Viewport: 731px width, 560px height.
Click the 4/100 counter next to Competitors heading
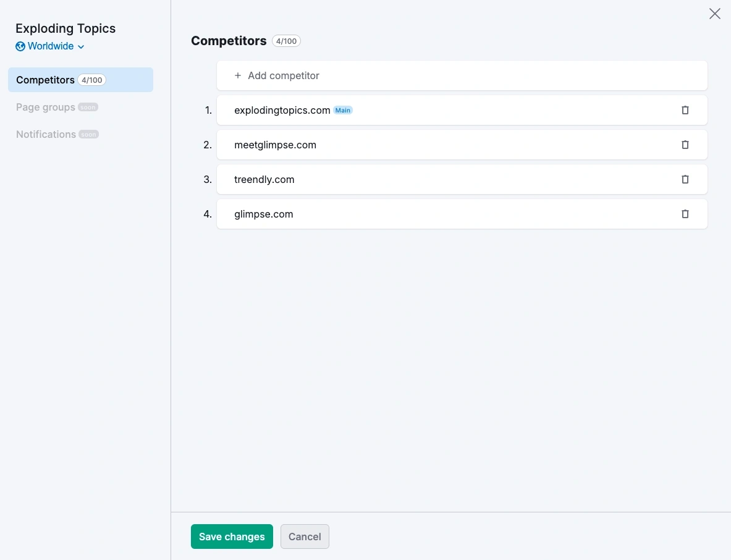point(286,41)
